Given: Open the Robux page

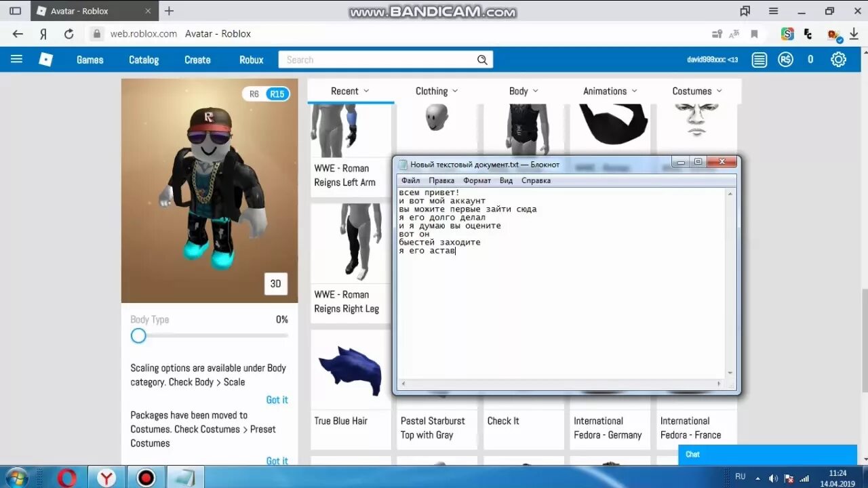Looking at the screenshot, I should pos(252,60).
